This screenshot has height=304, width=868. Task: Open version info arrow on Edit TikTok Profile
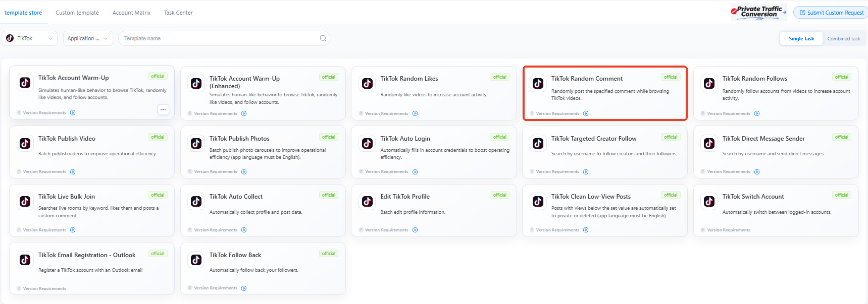click(x=415, y=230)
